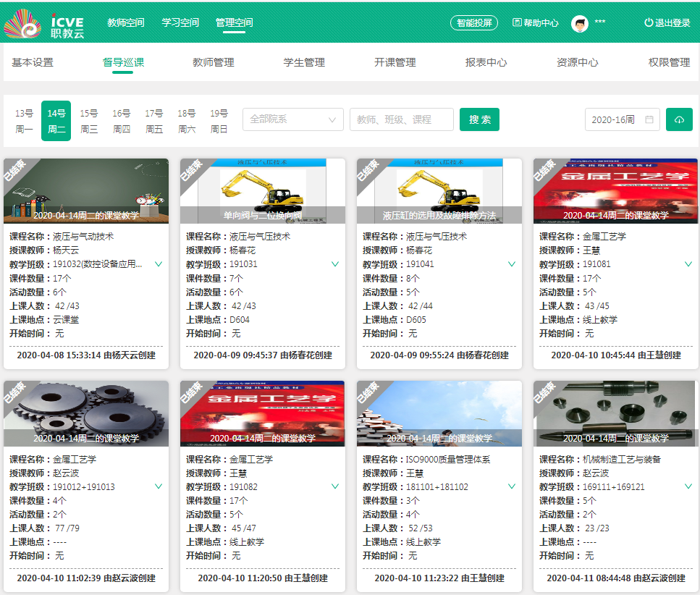This screenshot has height=595, width=700.
Task: Select day 17号 周五
Action: click(154, 121)
